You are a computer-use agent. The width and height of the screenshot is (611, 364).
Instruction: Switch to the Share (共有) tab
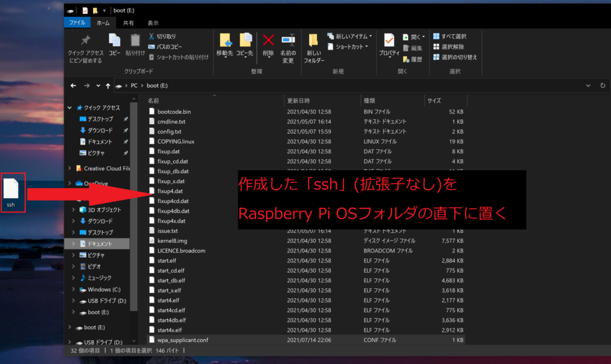click(129, 23)
